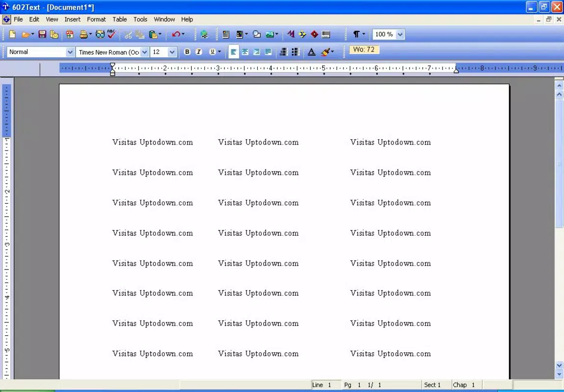The image size is (564, 392).
Task: Open the Help menu
Action: tap(187, 20)
